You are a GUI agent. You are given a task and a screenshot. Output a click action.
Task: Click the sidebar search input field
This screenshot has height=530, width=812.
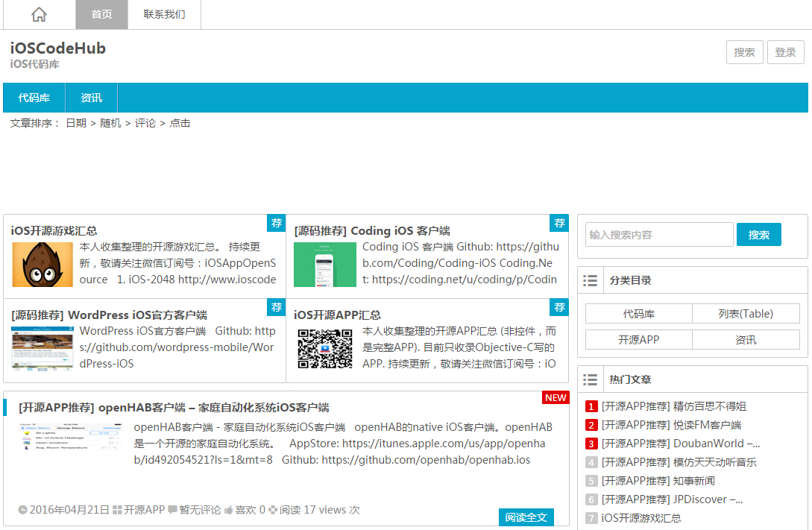[659, 234]
